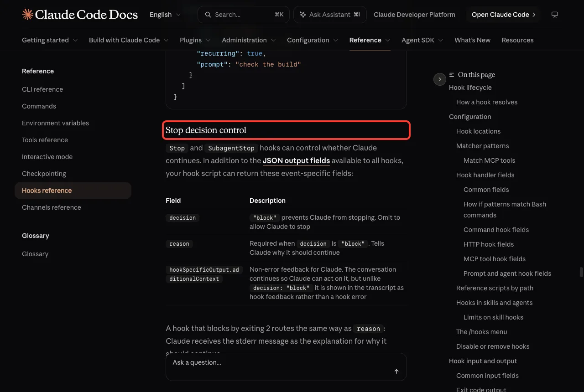This screenshot has width=584, height=392.
Task: Expand the Getting started menu
Action: coord(50,40)
